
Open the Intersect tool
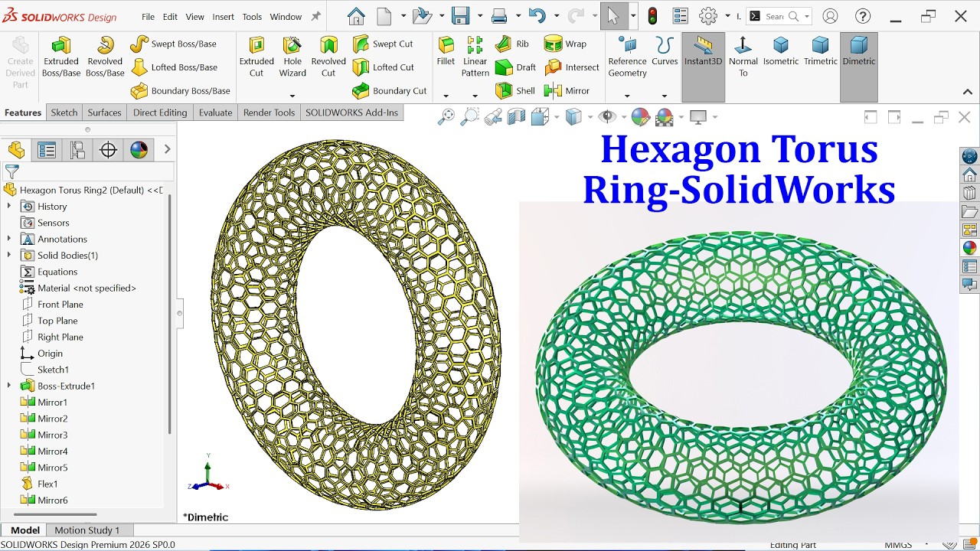572,67
